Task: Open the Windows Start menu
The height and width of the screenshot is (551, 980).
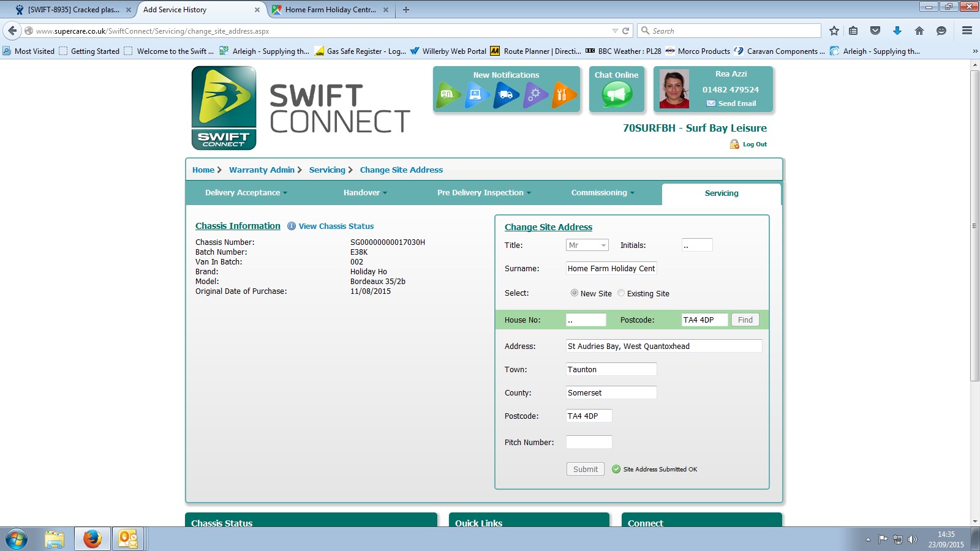Action: pyautogui.click(x=17, y=539)
